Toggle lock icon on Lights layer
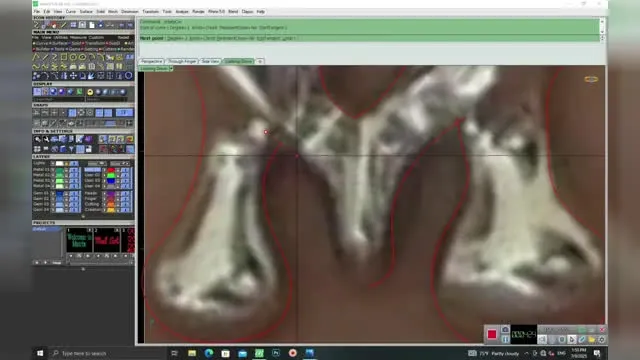The width and height of the screenshot is (640, 360). coord(67,164)
